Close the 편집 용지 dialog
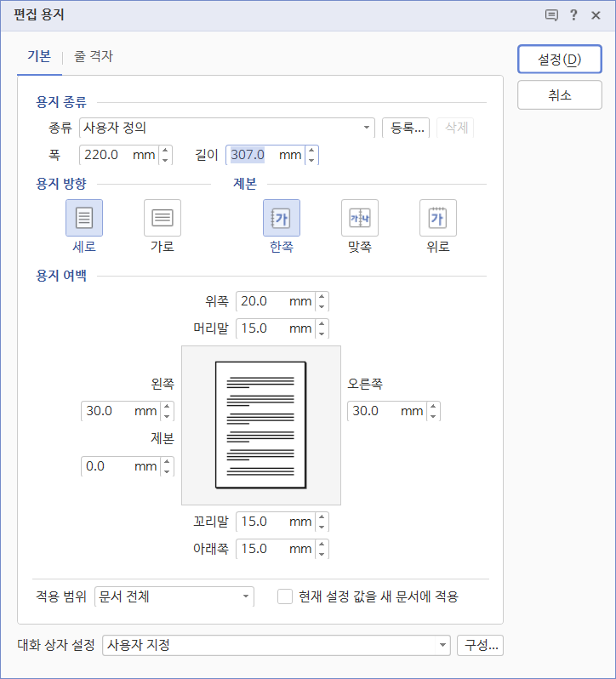The image size is (616, 679). [x=596, y=15]
